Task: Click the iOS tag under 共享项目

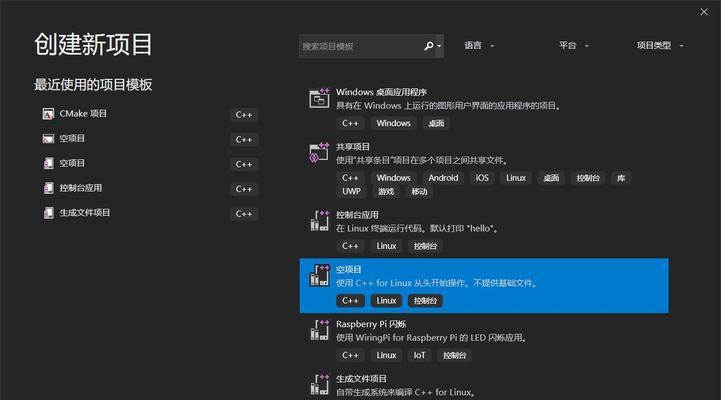Action: click(482, 178)
